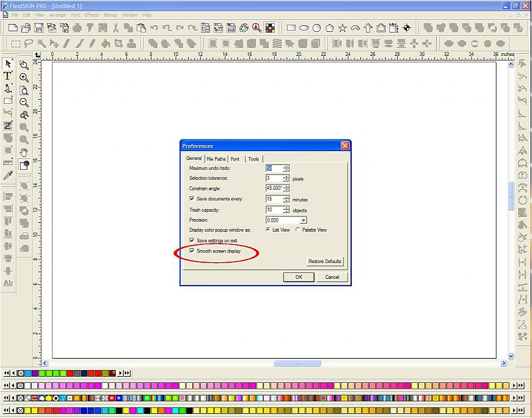
Task: Switch to the Font tab
Action: click(x=235, y=159)
